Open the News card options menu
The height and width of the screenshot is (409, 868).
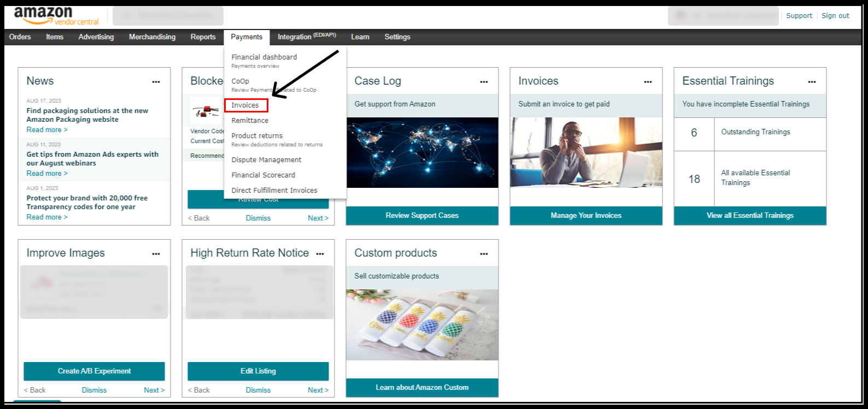[x=156, y=82]
